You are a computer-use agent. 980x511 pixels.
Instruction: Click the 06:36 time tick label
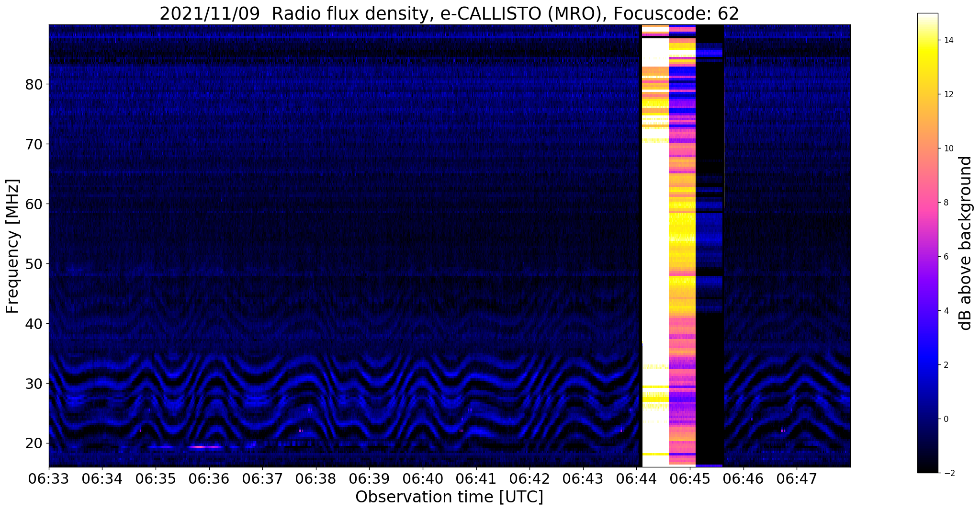[209, 478]
